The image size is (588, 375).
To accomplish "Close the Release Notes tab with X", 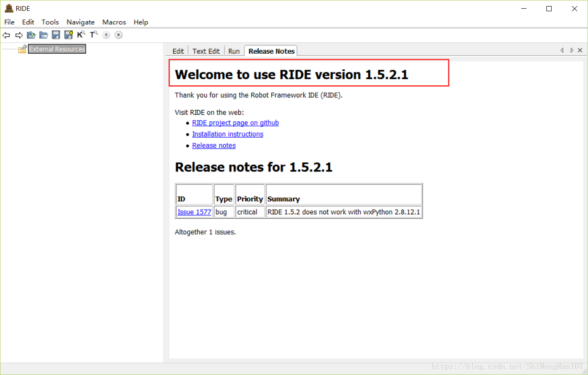I will coord(580,50).
